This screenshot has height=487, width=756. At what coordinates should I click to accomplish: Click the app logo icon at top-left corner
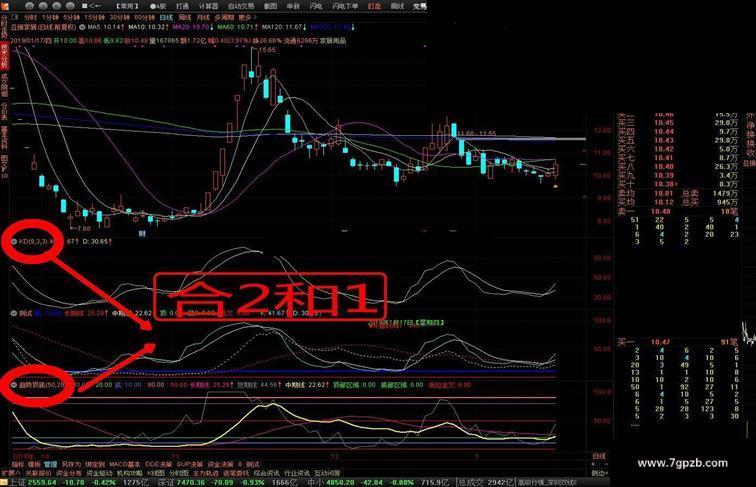coord(4,6)
